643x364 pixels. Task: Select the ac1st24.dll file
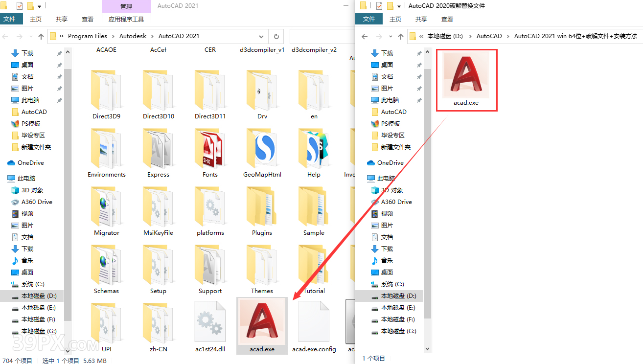tap(210, 327)
